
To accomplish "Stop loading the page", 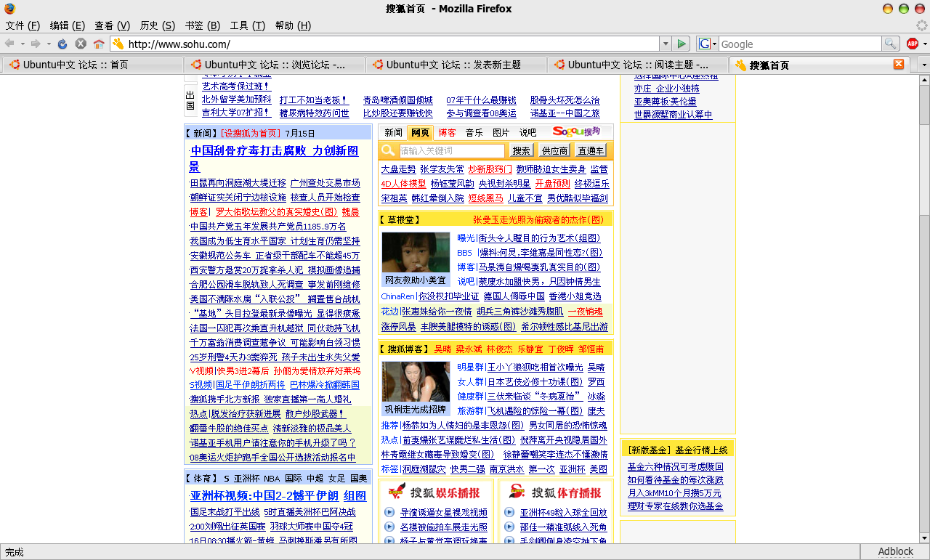I will pos(81,44).
